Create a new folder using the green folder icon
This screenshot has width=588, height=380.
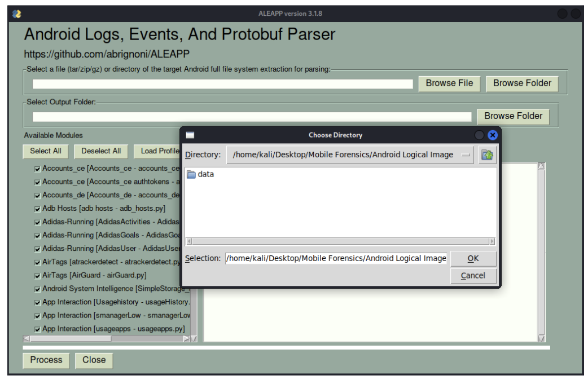coord(487,154)
